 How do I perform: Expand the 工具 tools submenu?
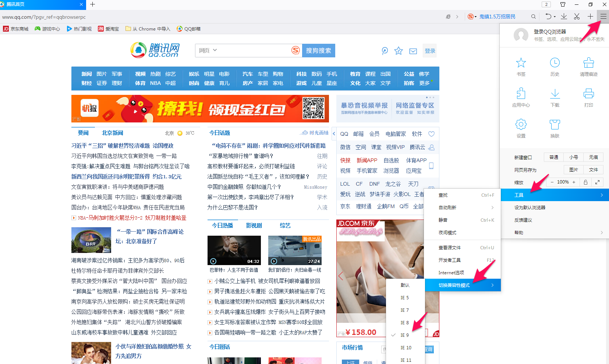[555, 195]
